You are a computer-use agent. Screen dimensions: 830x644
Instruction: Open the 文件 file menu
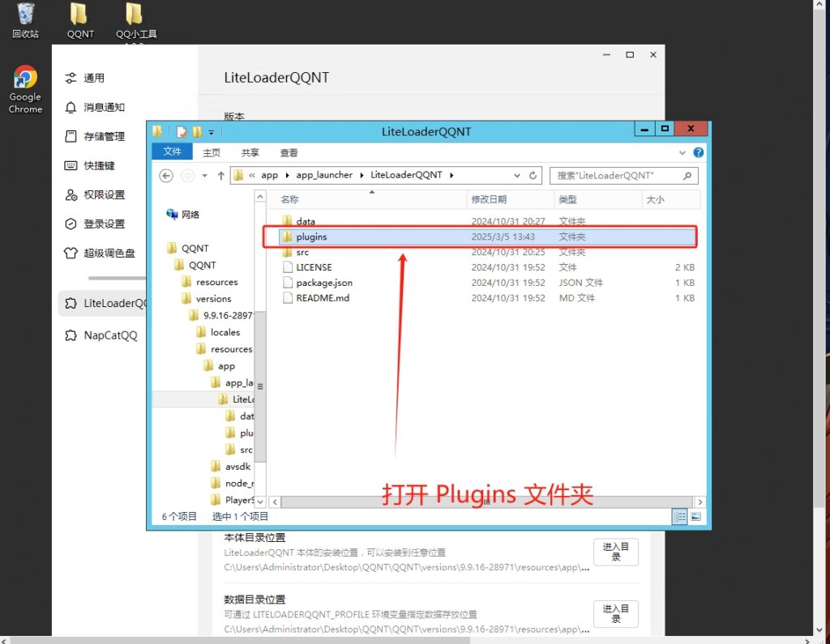[172, 152]
